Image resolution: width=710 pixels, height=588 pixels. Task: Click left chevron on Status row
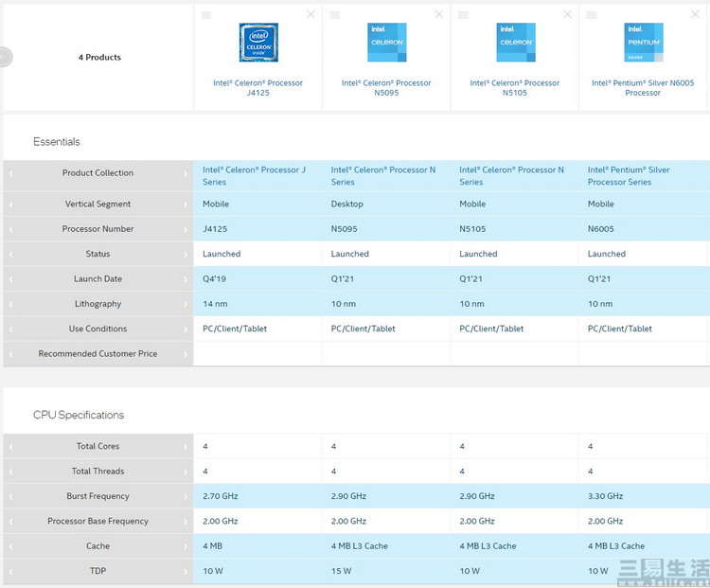(x=10, y=255)
